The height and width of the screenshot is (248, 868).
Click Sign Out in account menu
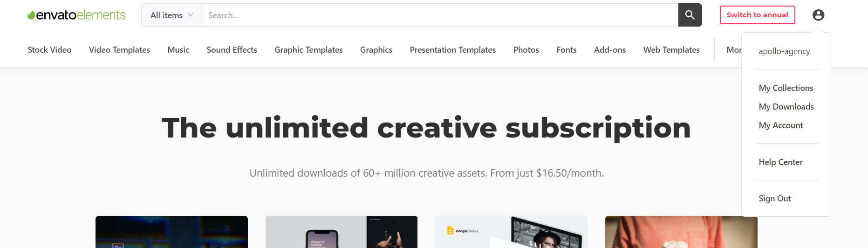pos(775,199)
